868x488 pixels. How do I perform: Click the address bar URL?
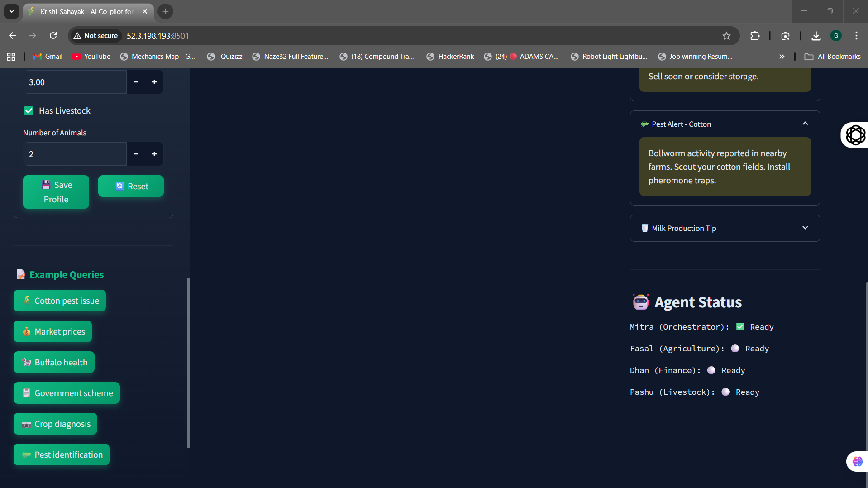click(157, 36)
